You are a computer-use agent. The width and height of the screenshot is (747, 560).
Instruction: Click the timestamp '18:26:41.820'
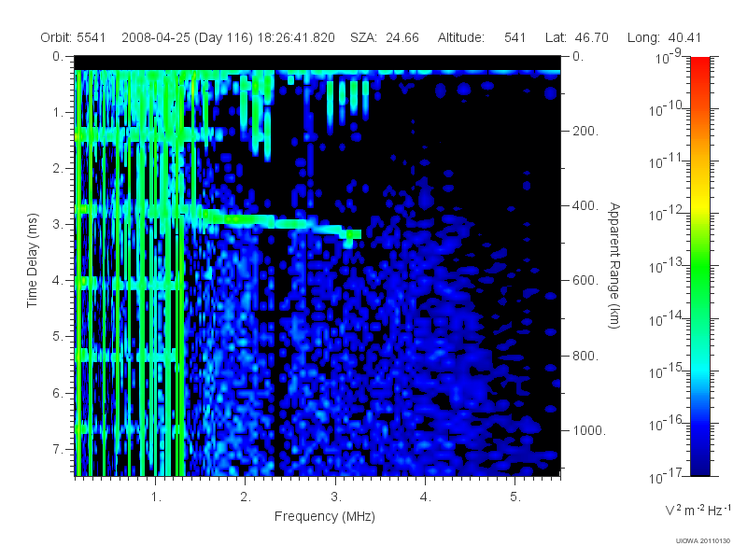pyautogui.click(x=296, y=37)
